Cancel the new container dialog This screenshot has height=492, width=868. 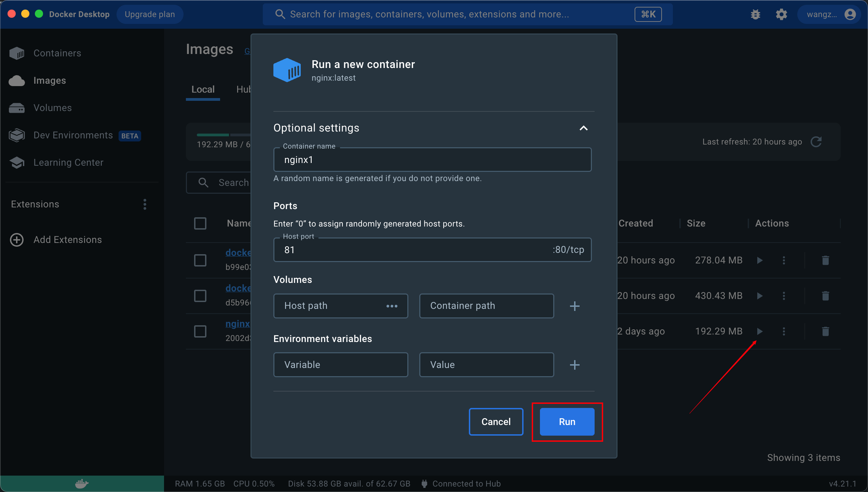[496, 422]
